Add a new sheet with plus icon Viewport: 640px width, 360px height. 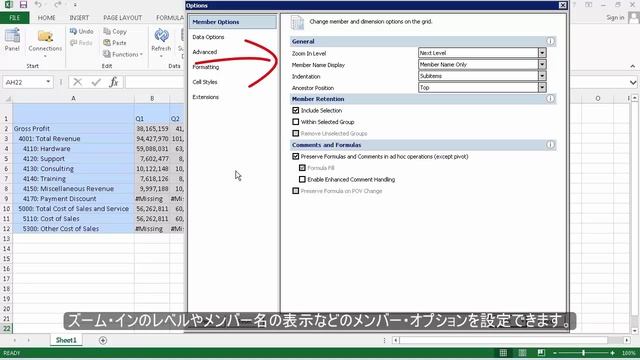pos(103,340)
